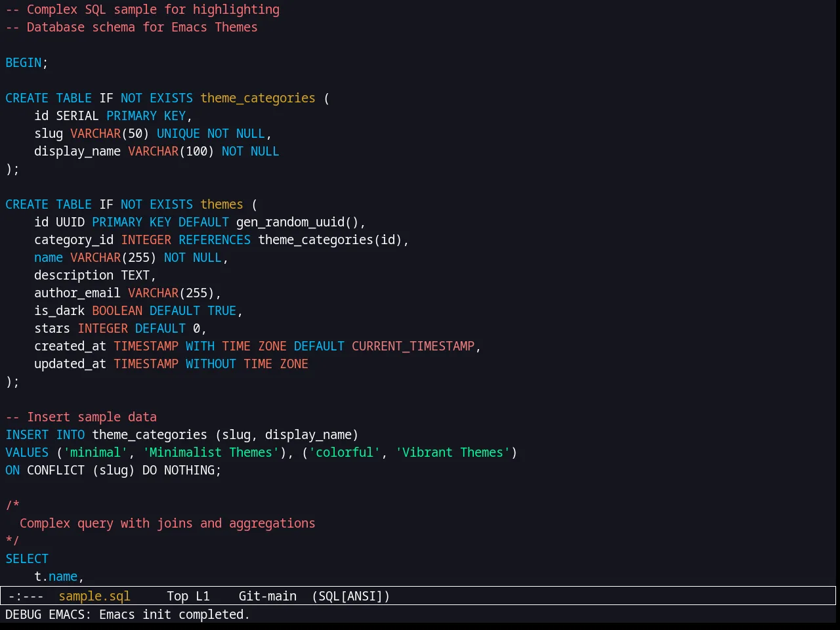Click the Top L1 position indicator

(x=188, y=596)
